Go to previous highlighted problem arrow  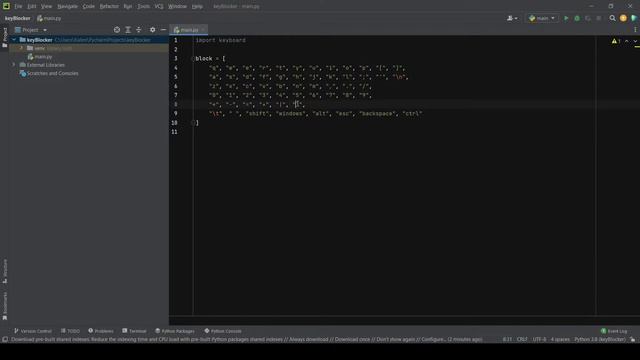click(627, 41)
